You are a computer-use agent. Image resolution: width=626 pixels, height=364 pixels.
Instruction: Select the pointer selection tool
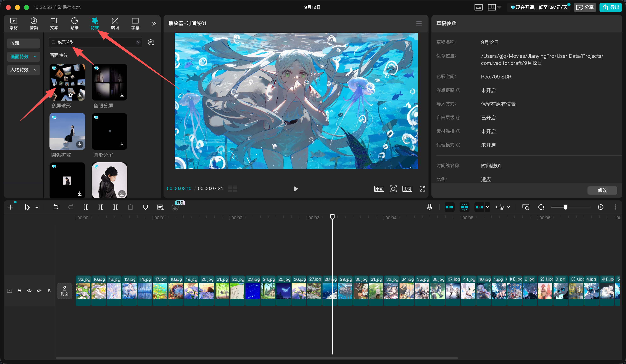pyautogui.click(x=27, y=207)
